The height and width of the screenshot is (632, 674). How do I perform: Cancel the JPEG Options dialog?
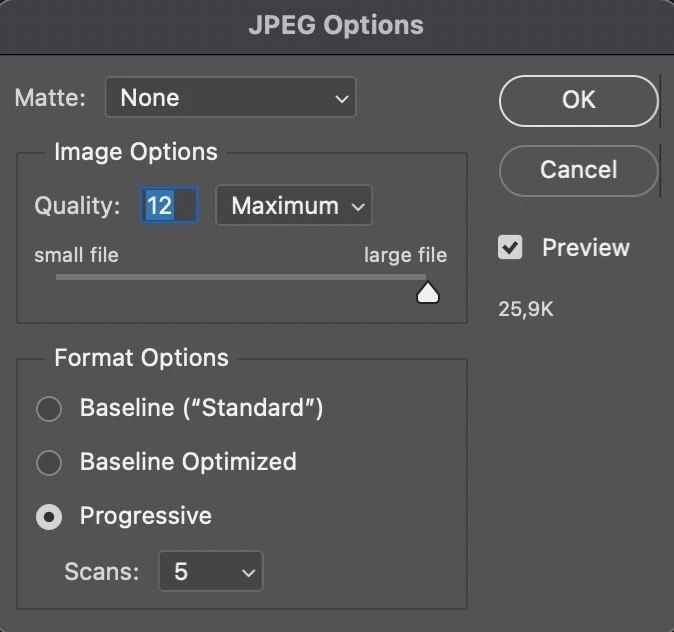[x=579, y=171]
